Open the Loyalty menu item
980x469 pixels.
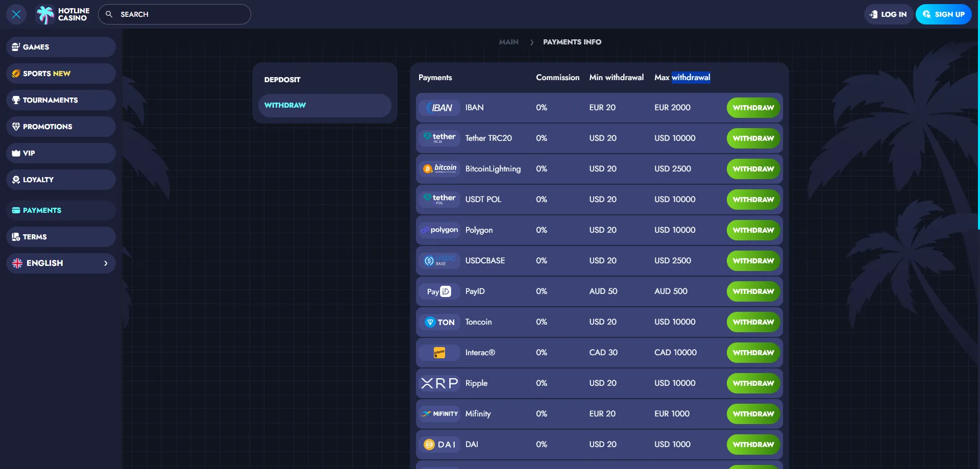pos(61,180)
